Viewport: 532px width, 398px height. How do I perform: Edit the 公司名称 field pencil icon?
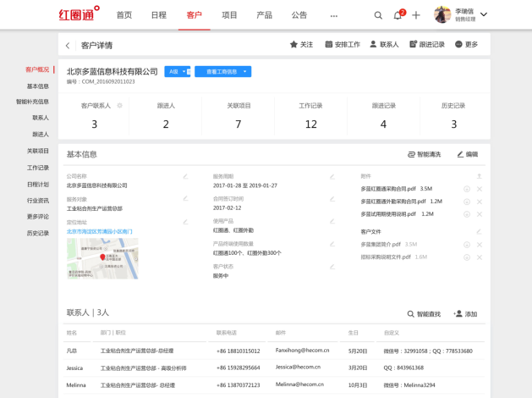tap(185, 176)
